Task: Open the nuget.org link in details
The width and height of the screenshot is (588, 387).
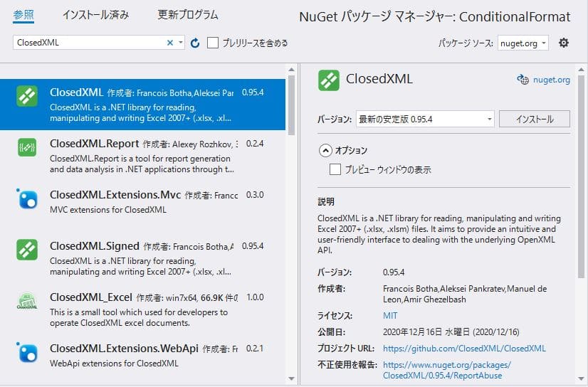Action: click(x=551, y=80)
